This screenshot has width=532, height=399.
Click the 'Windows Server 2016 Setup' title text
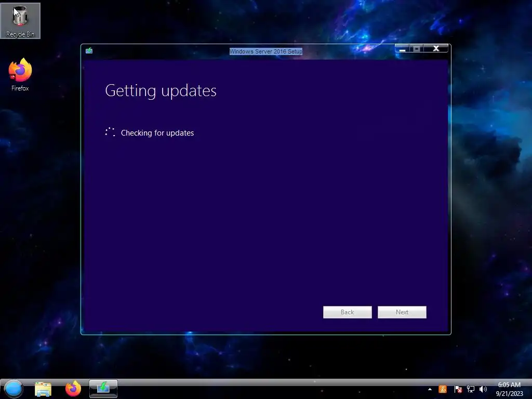click(265, 51)
